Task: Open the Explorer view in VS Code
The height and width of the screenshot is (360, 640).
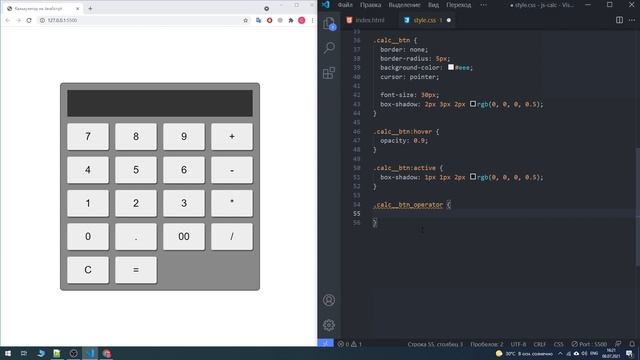Action: (x=329, y=23)
